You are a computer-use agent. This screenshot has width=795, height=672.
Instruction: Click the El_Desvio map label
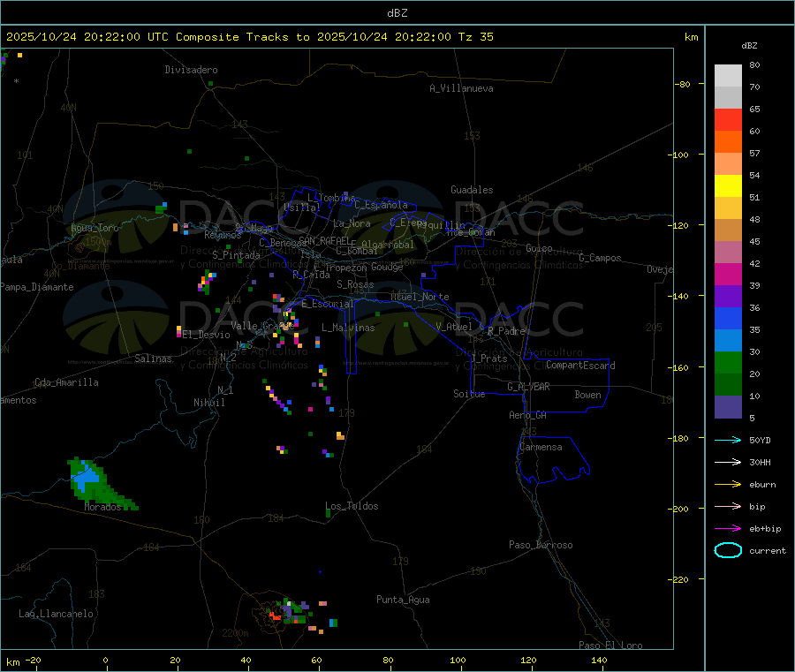pyautogui.click(x=207, y=335)
